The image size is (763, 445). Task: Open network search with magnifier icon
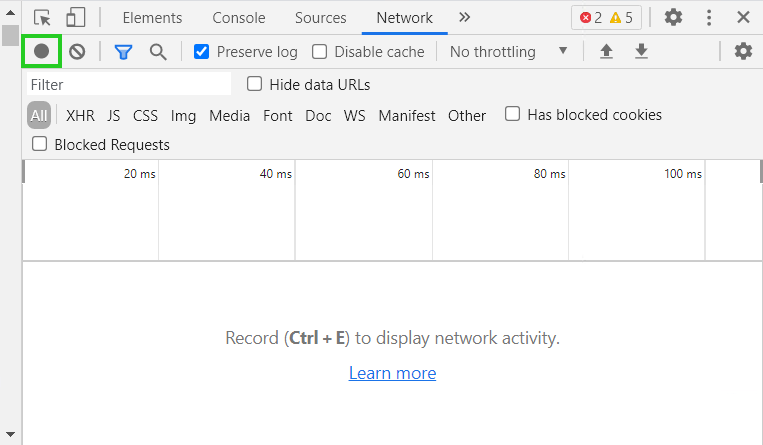click(158, 51)
